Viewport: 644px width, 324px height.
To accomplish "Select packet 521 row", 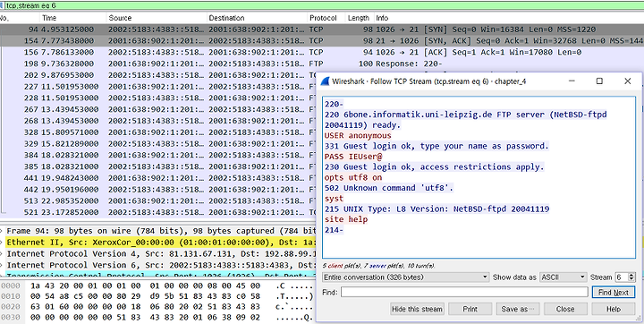I will click(157, 212).
